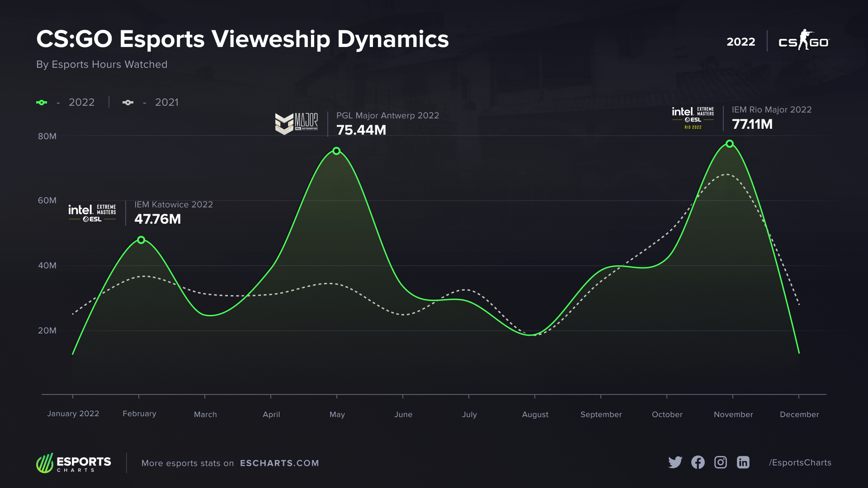The height and width of the screenshot is (488, 868).
Task: Select the 80M y-axis label
Action: (x=47, y=136)
